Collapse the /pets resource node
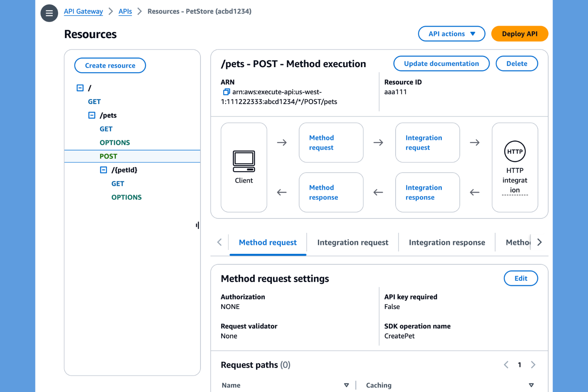Image resolution: width=588 pixels, height=392 pixels. 92,115
